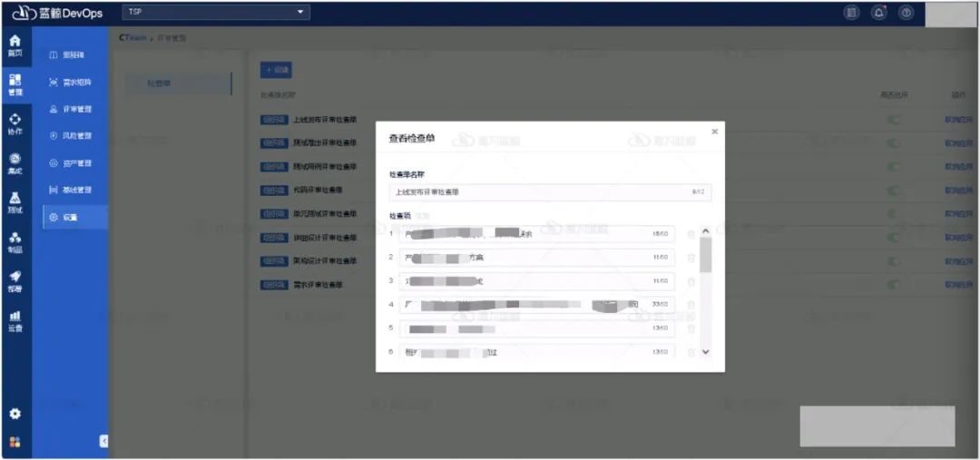Delete check item 5 with its trash icon

point(691,328)
